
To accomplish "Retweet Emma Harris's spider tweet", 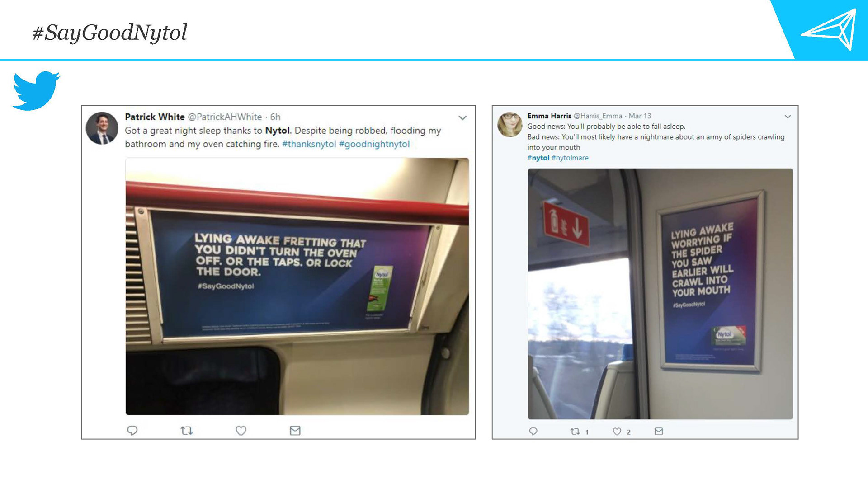I will (x=575, y=432).
